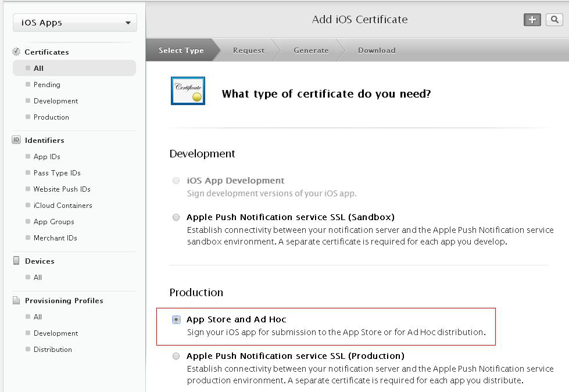Click the Provisioning Profiles document icon
Image resolution: width=569 pixels, height=392 pixels.
[16, 300]
